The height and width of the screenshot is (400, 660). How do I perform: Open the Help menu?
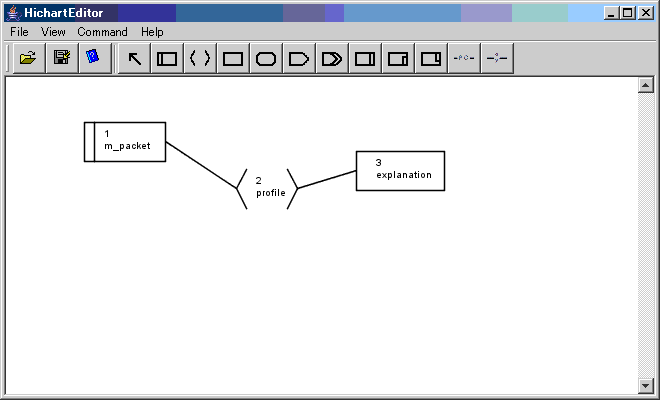[152, 32]
